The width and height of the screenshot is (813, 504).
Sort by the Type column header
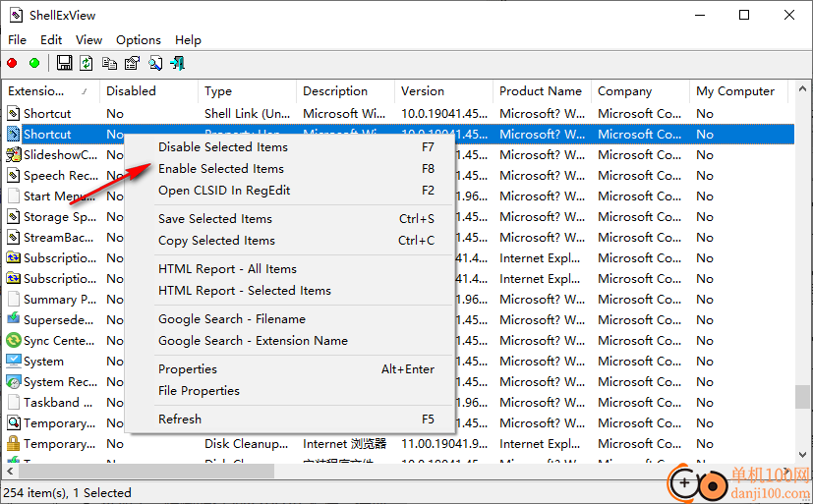(x=248, y=91)
